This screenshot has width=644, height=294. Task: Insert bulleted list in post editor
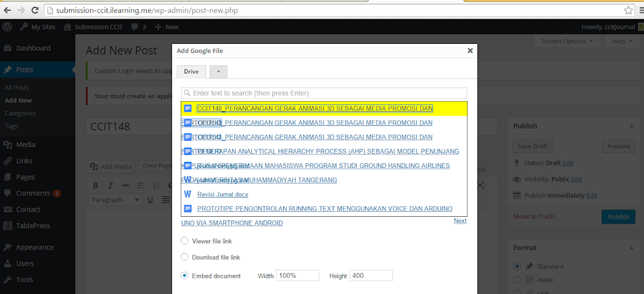click(141, 185)
